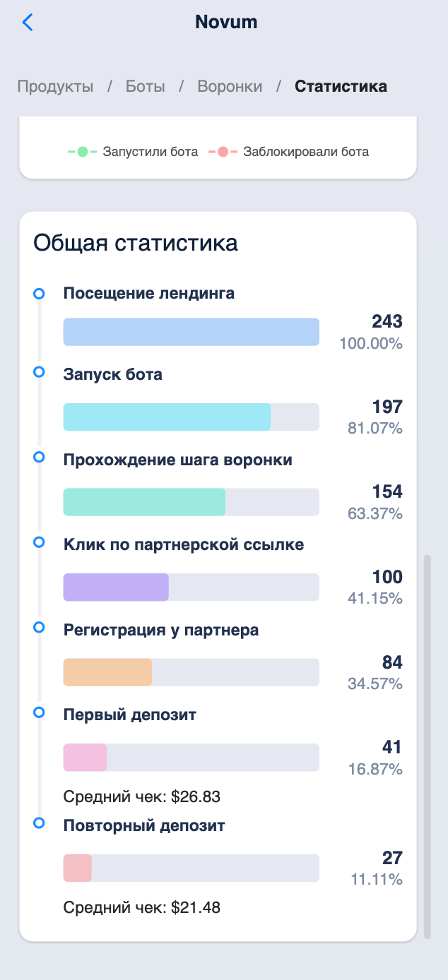The height and width of the screenshot is (980, 448).
Task: Click the vertical scrollbar thumb
Action: pos(427,747)
